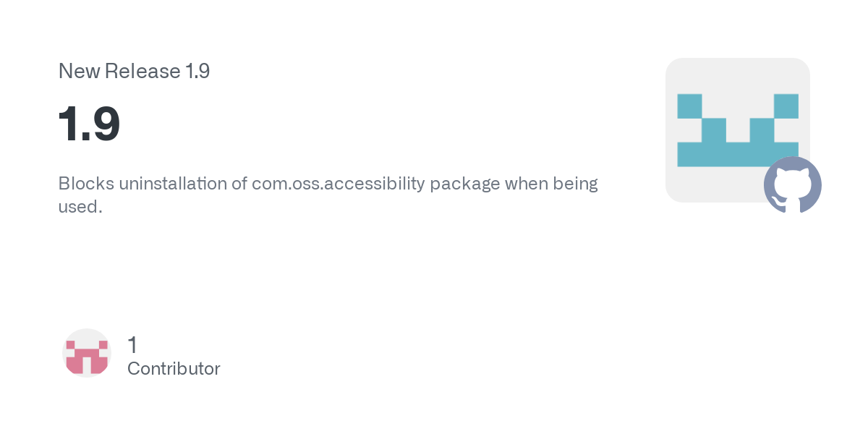This screenshot has height=434, width=868.
Task: Select the word 'uninstallation' in the description
Action: click(173, 183)
